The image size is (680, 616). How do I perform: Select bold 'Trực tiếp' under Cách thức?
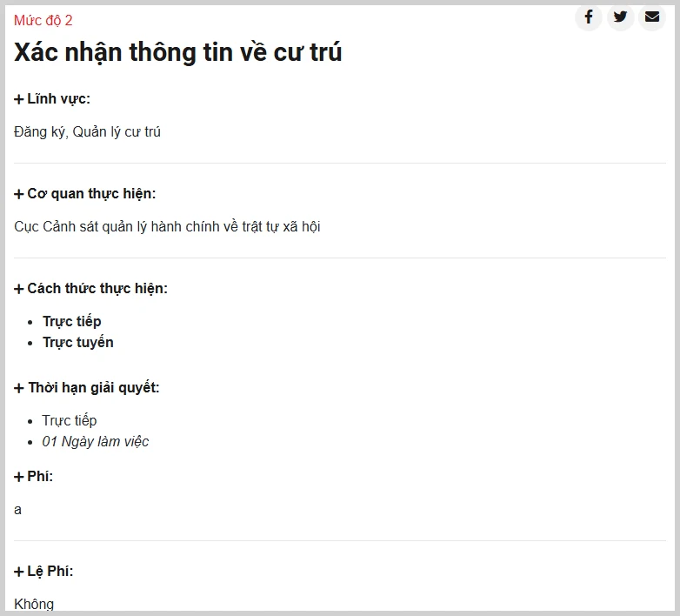72,321
